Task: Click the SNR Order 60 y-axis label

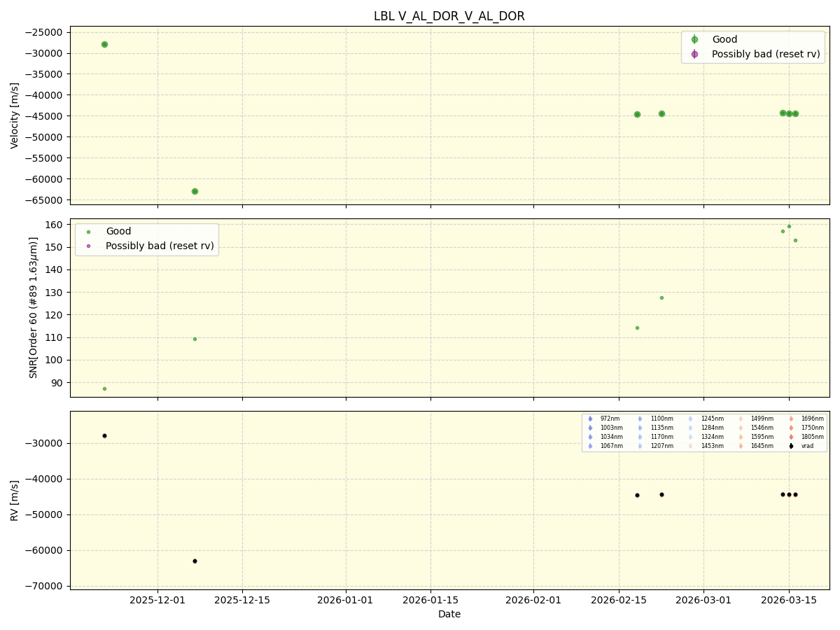Action: coord(34,307)
